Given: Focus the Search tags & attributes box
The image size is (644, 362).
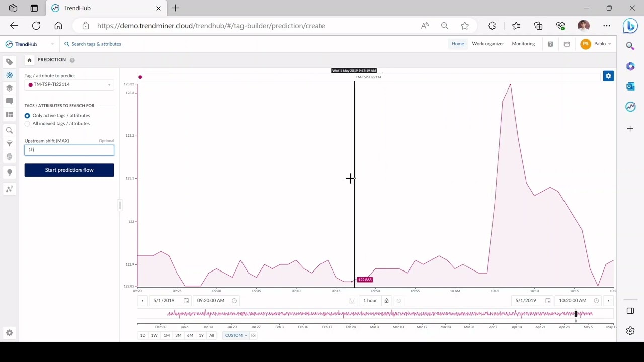Looking at the screenshot, I should tap(96, 44).
